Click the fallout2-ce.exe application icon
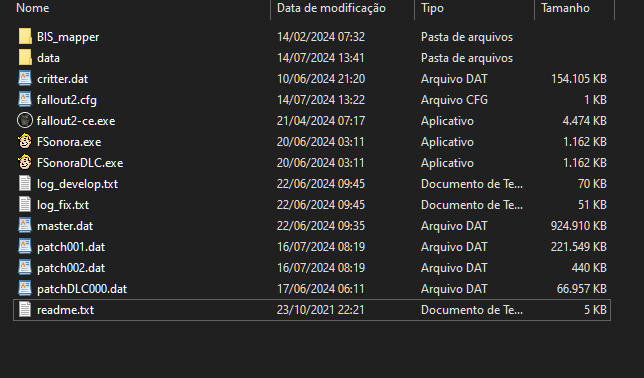The image size is (644, 378). click(x=25, y=120)
